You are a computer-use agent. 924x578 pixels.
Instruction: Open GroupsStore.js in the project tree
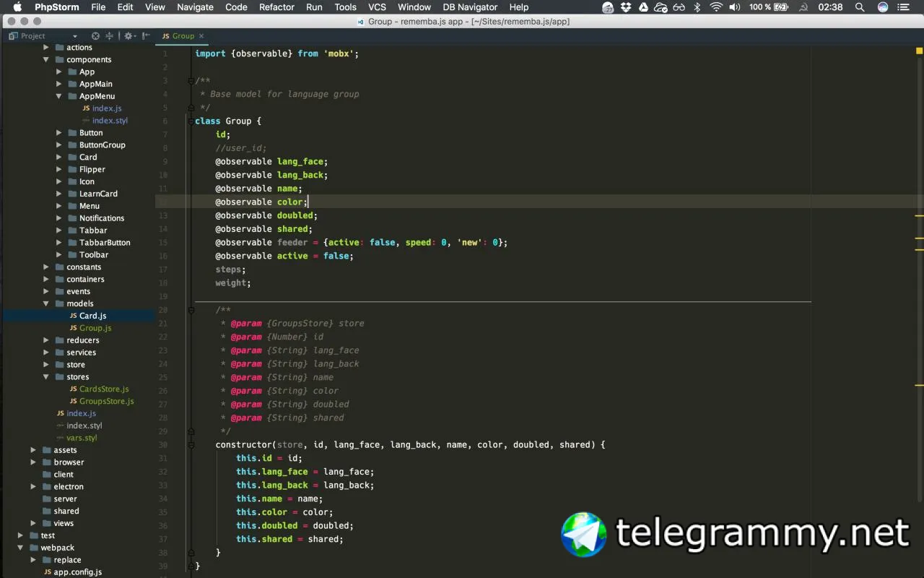click(106, 401)
